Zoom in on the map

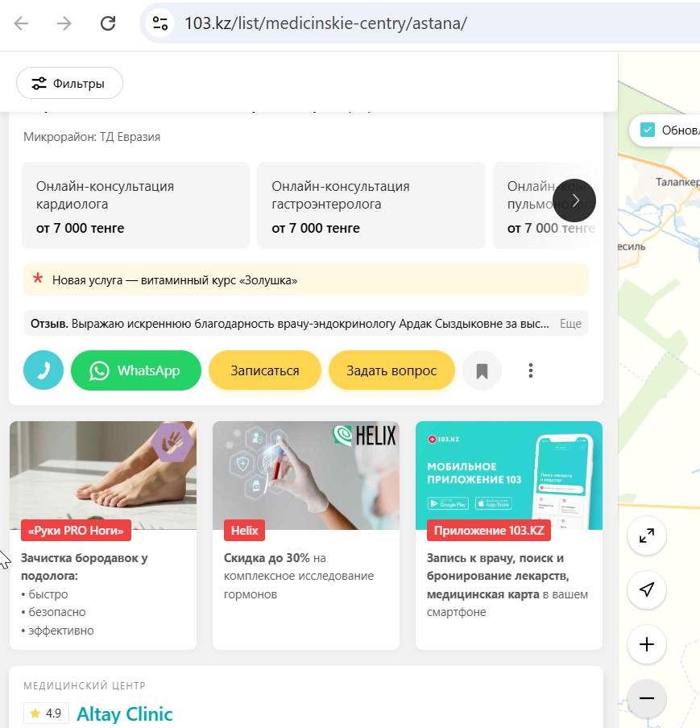click(x=647, y=644)
